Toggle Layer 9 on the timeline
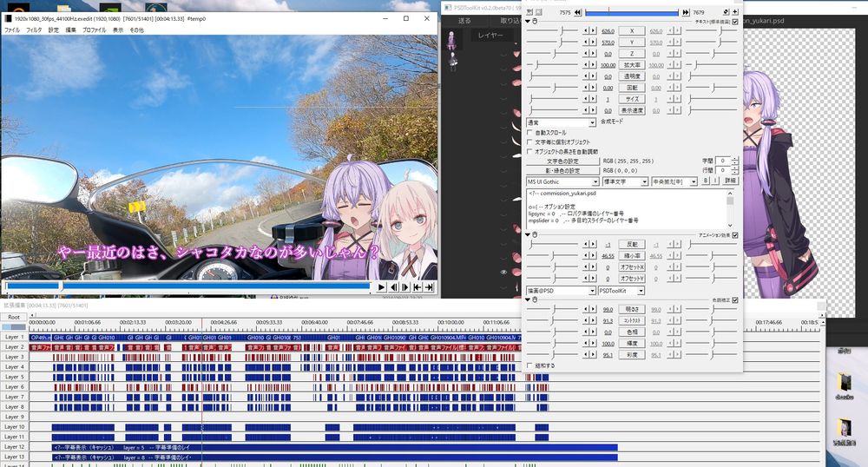Viewport: 868px width, 467px height. (x=15, y=417)
